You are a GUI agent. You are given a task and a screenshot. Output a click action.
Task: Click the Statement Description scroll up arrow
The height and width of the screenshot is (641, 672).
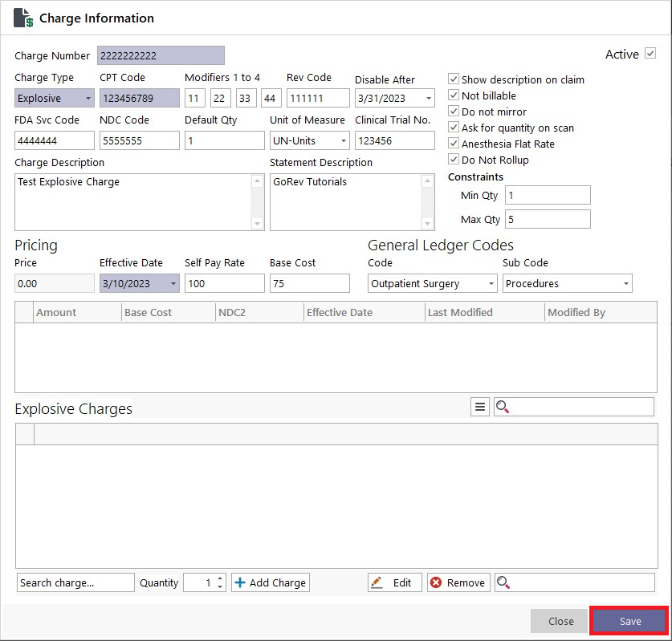tap(427, 181)
